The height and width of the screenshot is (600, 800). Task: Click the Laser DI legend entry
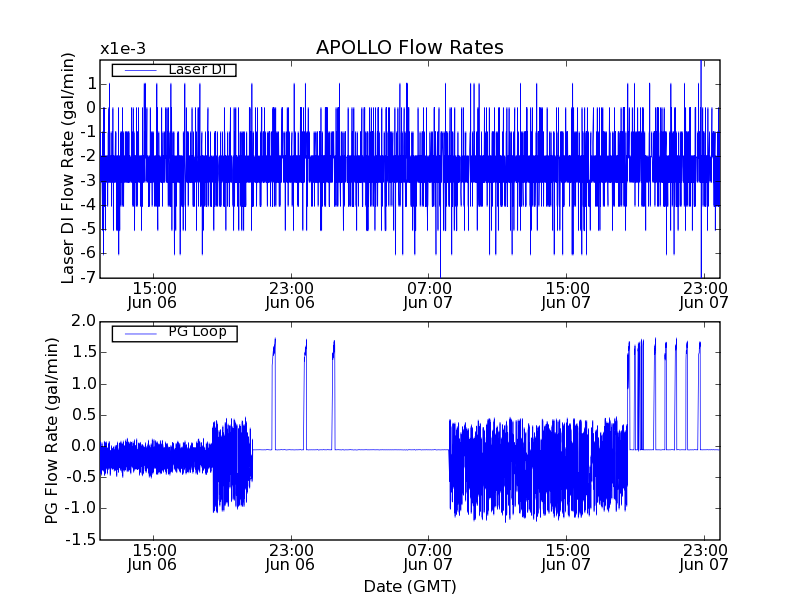point(174,69)
